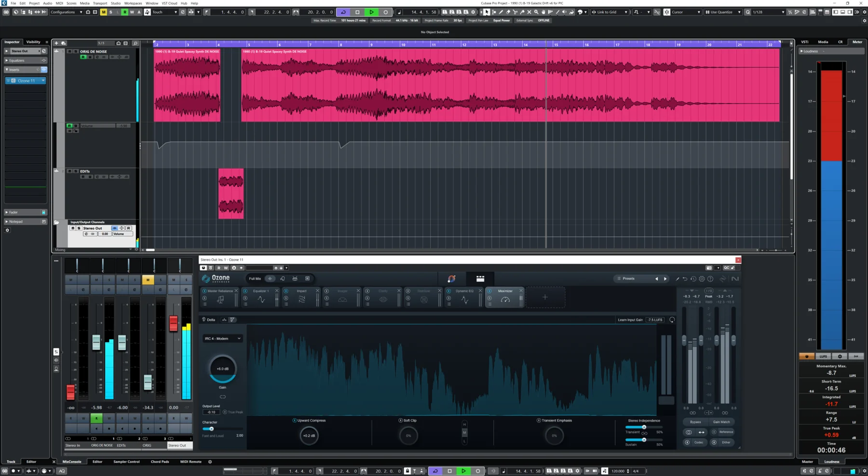Open the Imager module in Ozone
The width and height of the screenshot is (868, 476).
(x=343, y=291)
